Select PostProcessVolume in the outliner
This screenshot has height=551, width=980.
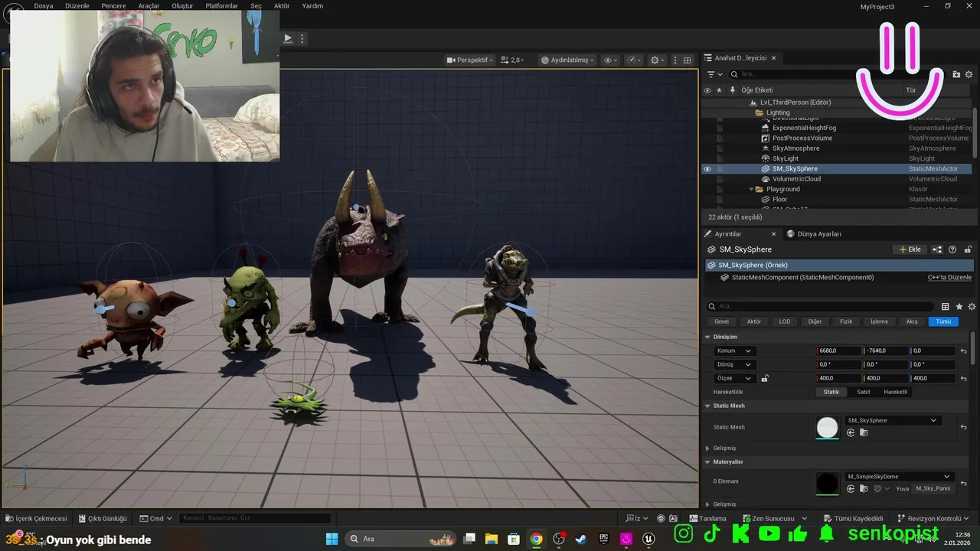(x=802, y=139)
